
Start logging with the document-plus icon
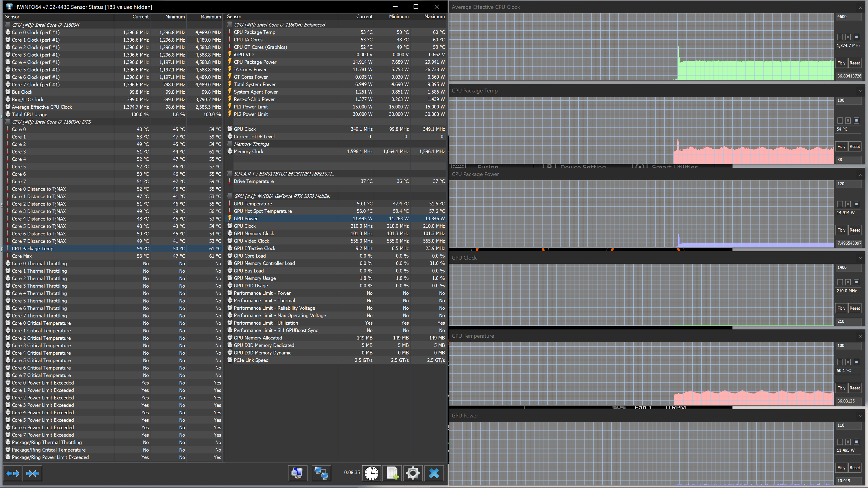click(x=392, y=473)
